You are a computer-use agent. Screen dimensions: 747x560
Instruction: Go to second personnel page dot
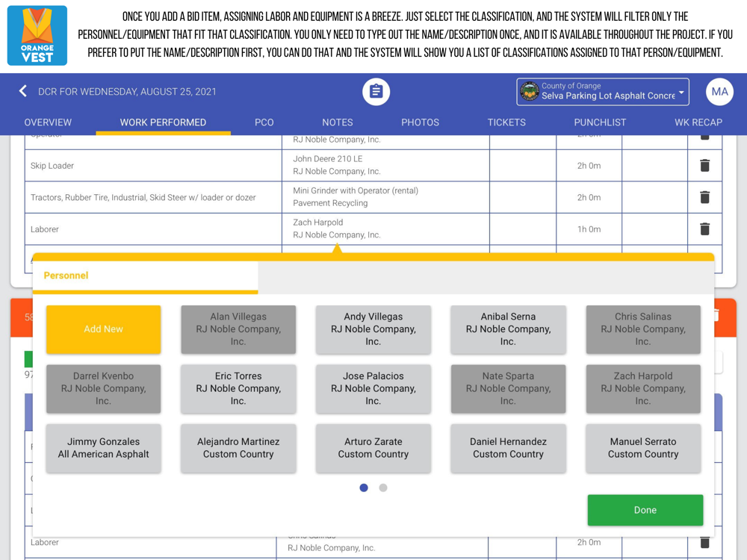tap(383, 488)
